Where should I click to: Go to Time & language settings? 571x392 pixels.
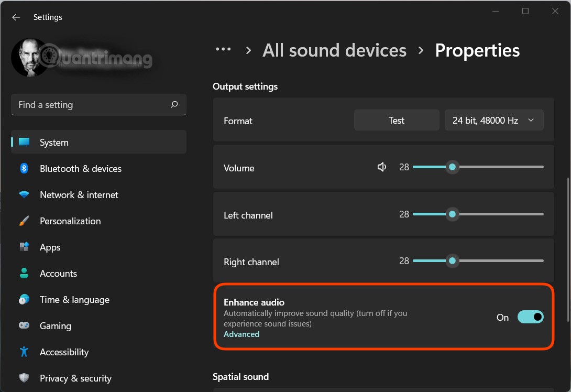[74, 300]
